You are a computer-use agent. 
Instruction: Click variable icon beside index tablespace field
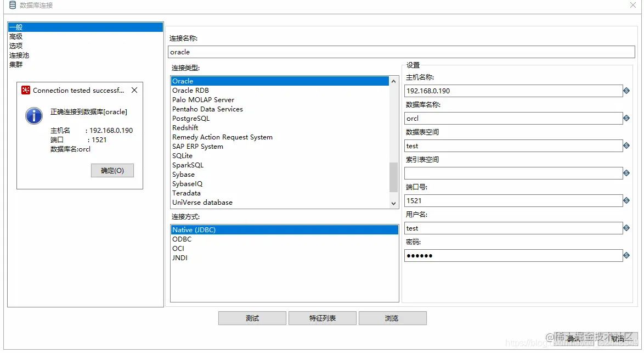coord(626,173)
